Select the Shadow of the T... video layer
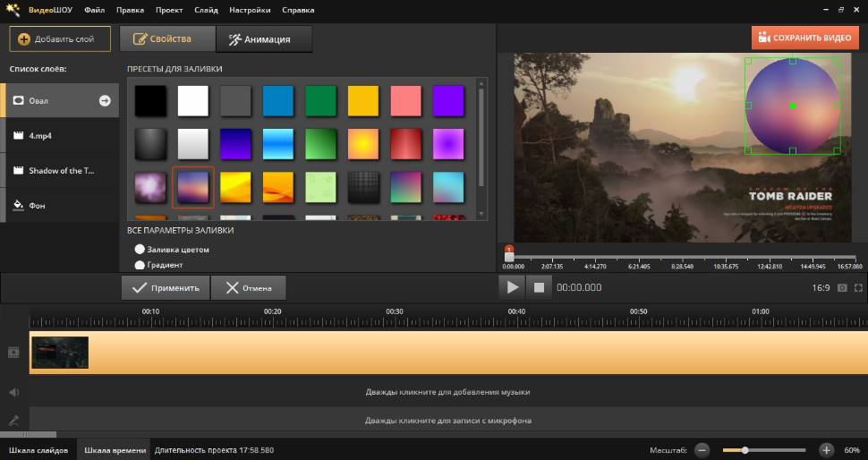The image size is (868, 460). click(60, 171)
